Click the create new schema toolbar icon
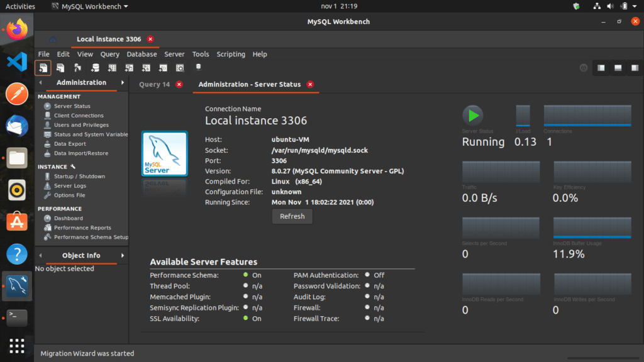The height and width of the screenshot is (362, 644). point(95,68)
